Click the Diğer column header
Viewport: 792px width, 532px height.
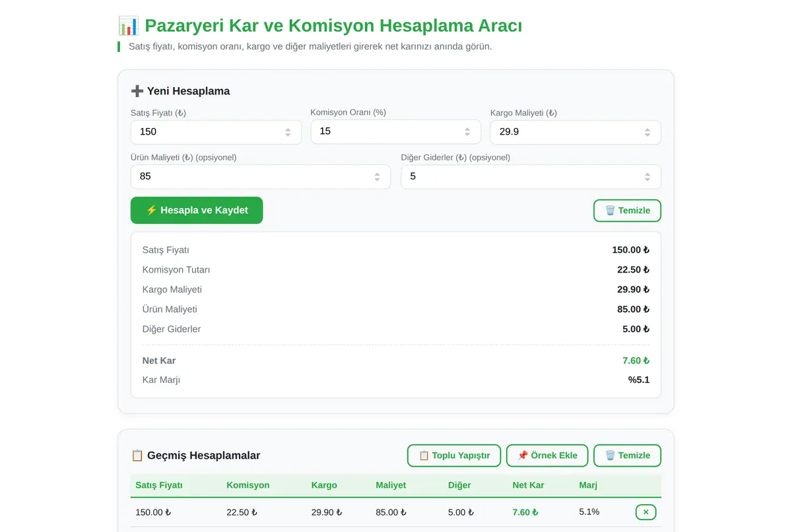(x=459, y=485)
